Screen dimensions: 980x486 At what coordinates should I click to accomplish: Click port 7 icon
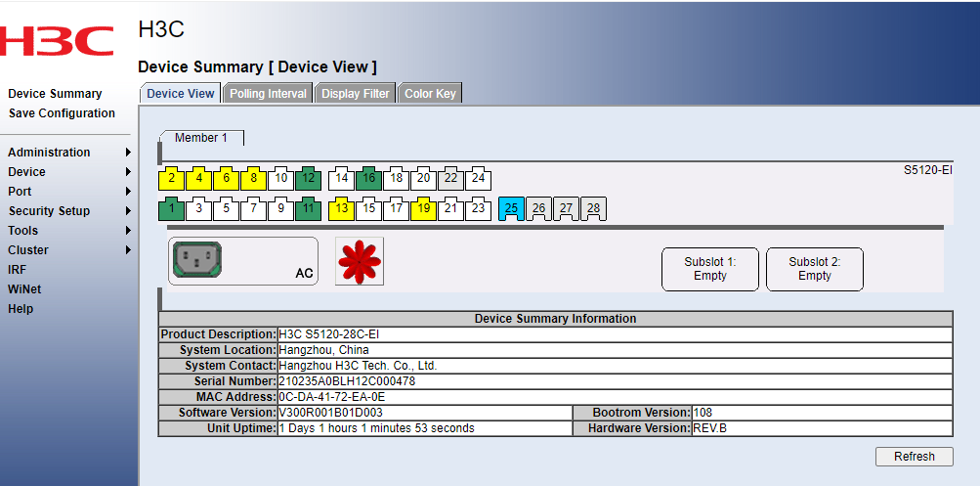254,209
